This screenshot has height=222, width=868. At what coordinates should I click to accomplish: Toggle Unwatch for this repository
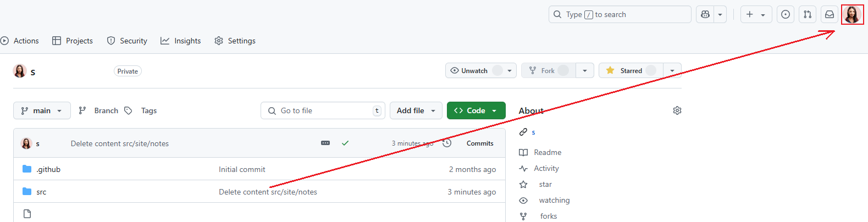click(474, 71)
